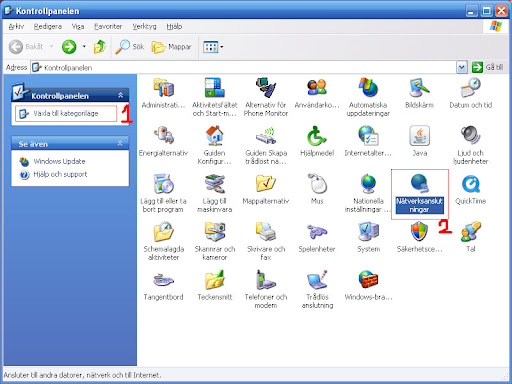Open Datum och tid icon

(x=471, y=93)
